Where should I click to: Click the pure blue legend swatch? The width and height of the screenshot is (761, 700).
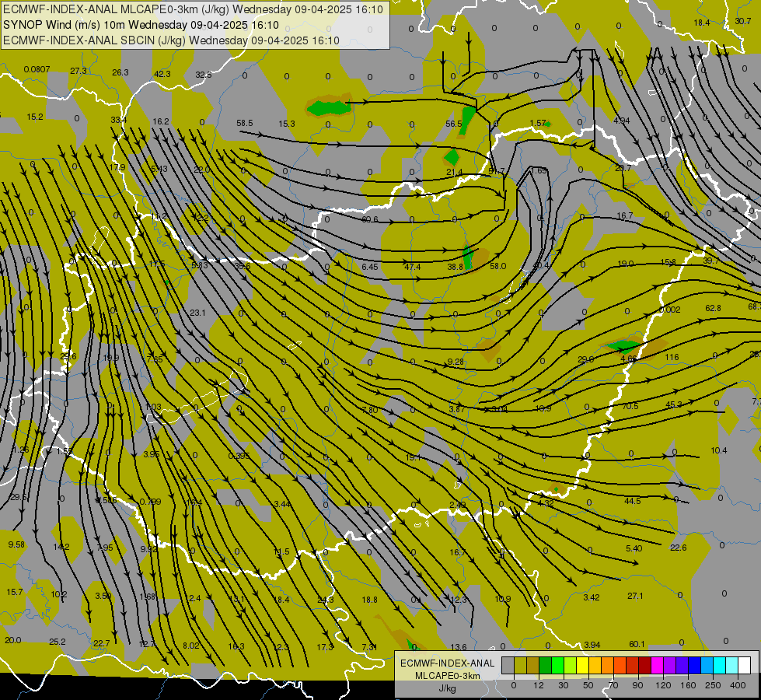click(x=694, y=665)
